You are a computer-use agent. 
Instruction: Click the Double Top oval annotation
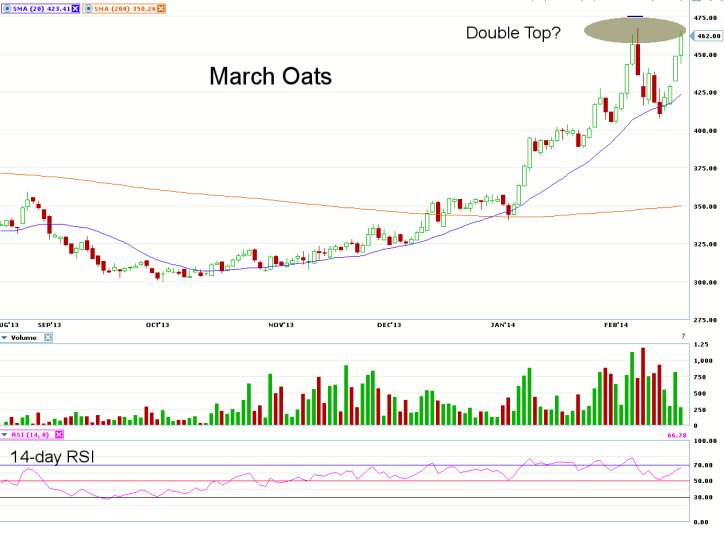(x=634, y=30)
